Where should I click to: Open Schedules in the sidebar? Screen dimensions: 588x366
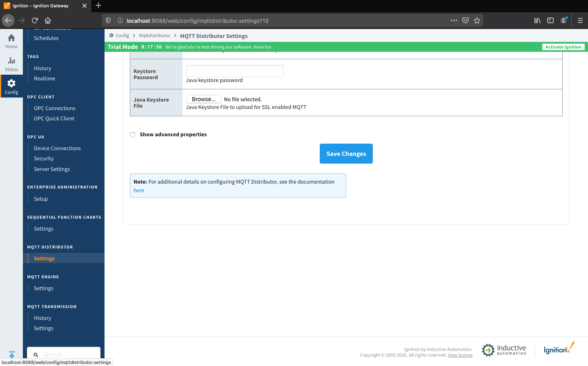click(x=46, y=38)
